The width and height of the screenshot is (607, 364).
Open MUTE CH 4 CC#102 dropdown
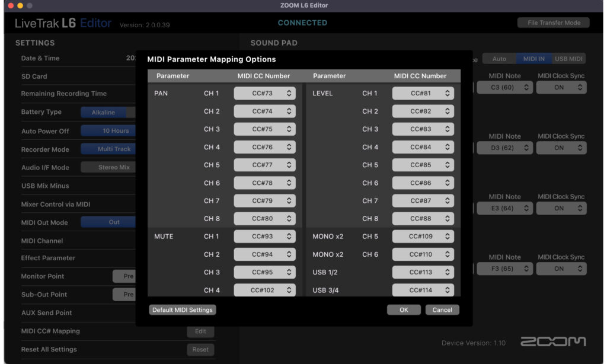click(264, 290)
